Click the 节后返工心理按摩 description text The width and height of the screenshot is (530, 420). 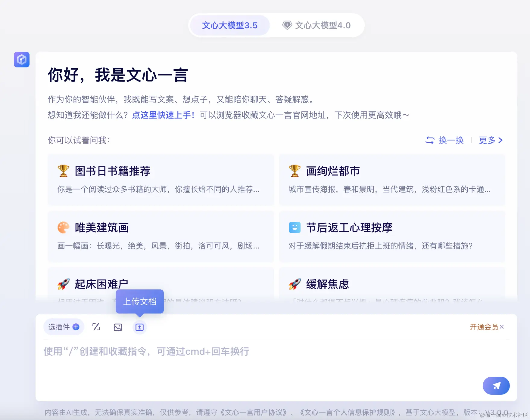point(381,246)
